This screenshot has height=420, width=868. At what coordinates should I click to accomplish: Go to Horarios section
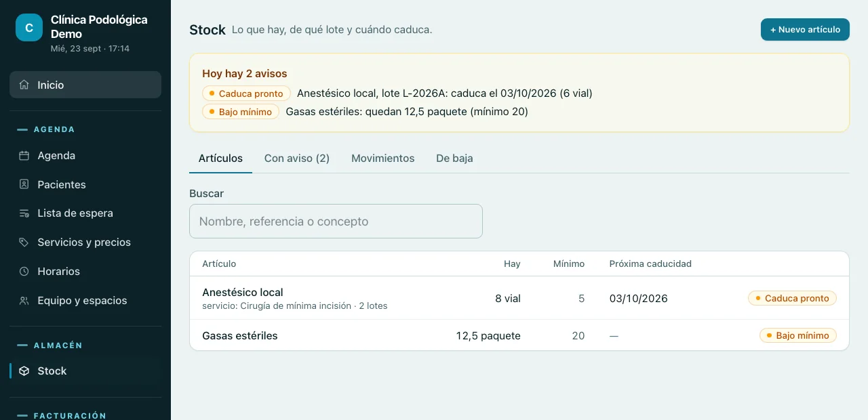(x=85, y=272)
